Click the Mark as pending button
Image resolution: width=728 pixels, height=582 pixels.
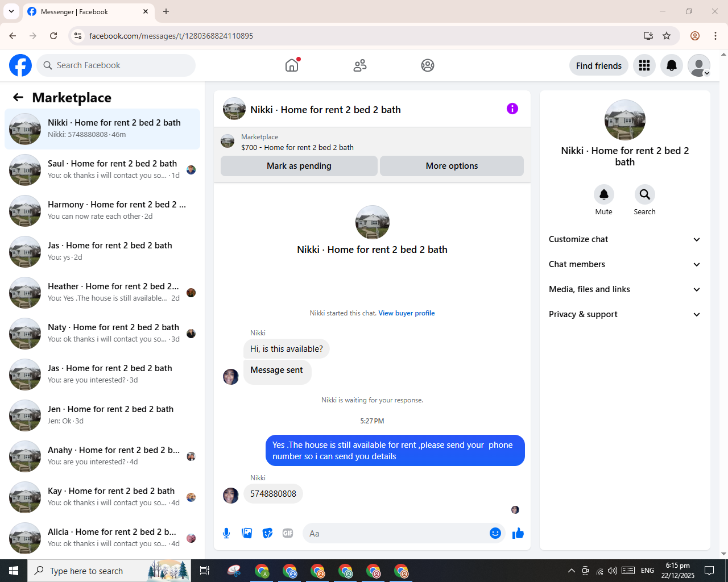[x=299, y=166]
